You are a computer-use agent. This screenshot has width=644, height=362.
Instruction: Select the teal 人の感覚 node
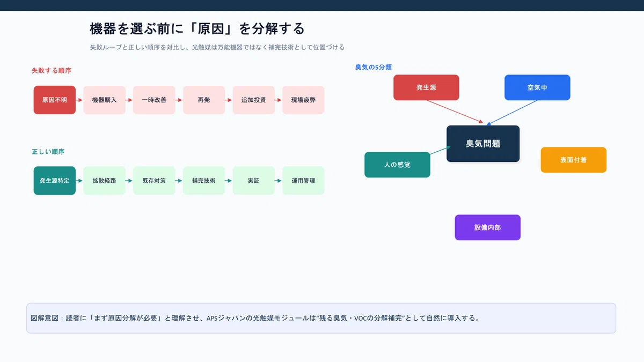point(397,165)
